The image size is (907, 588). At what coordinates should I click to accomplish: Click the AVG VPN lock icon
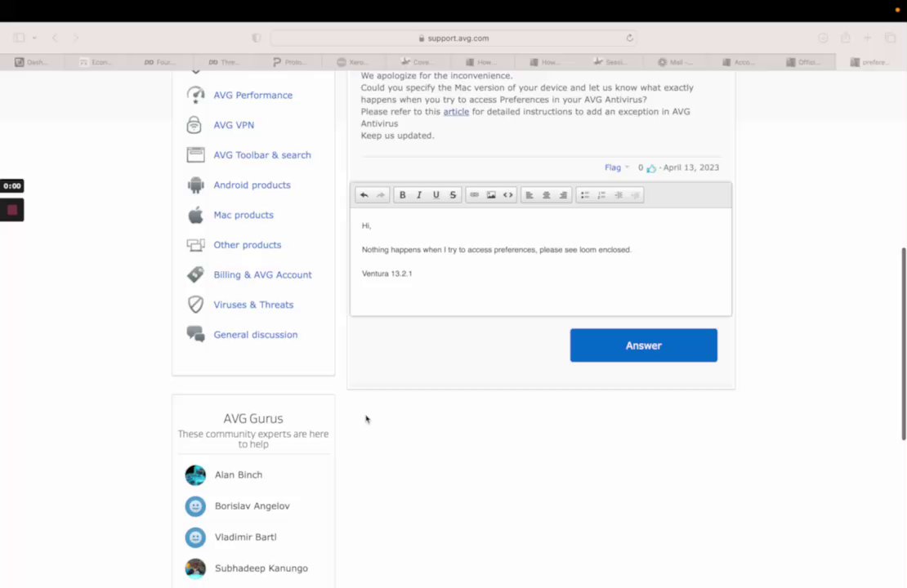pyautogui.click(x=194, y=125)
